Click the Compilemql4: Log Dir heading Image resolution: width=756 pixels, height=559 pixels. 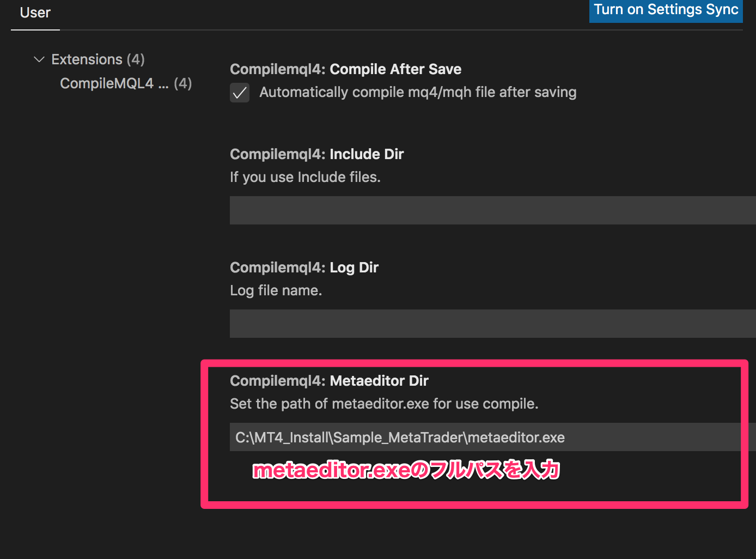pyautogui.click(x=304, y=268)
